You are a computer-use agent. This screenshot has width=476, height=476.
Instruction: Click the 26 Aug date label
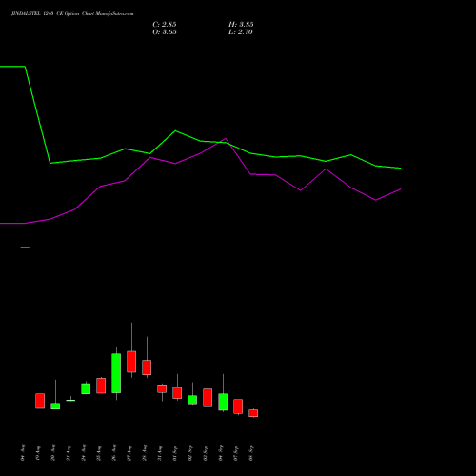(x=114, y=453)
